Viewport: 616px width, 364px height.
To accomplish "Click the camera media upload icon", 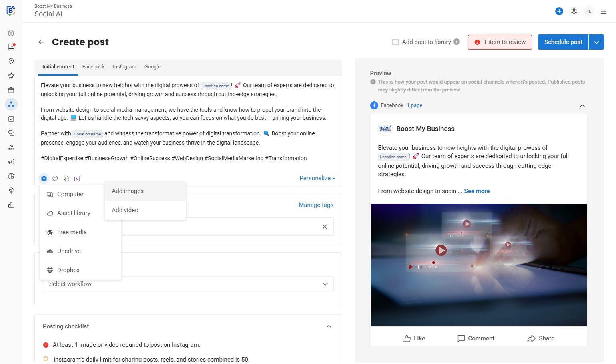I will coord(44,178).
